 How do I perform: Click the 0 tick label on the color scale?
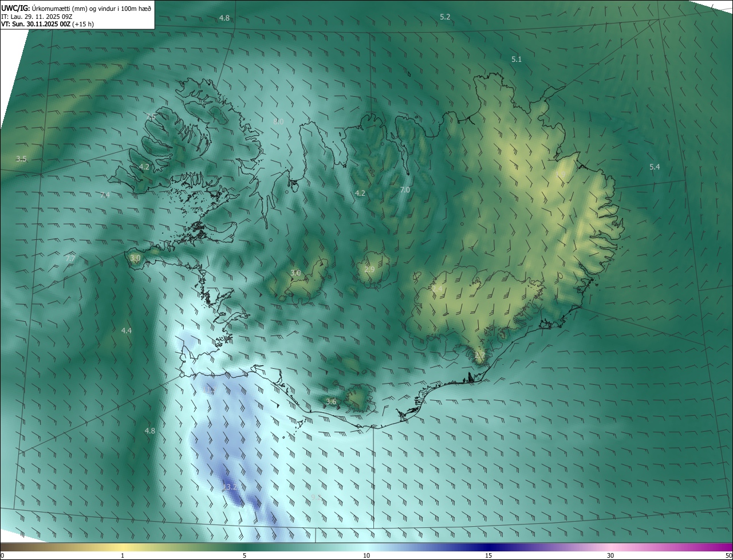pos(2,555)
